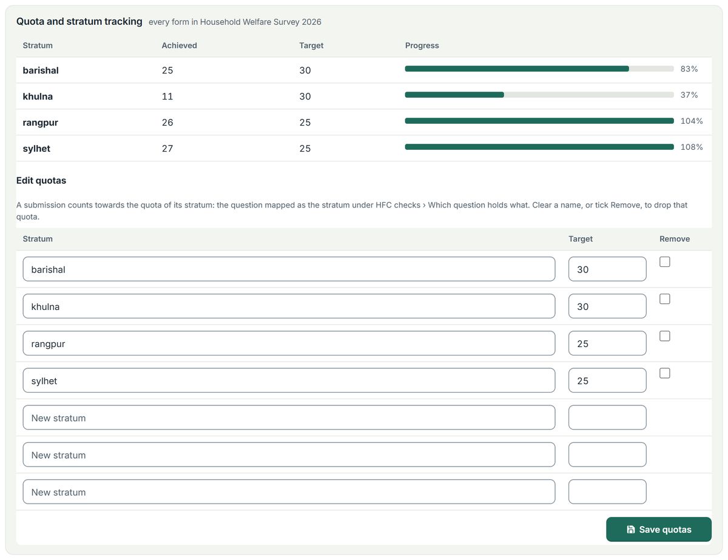
Task: Click the Achieved column header
Action: 179,46
